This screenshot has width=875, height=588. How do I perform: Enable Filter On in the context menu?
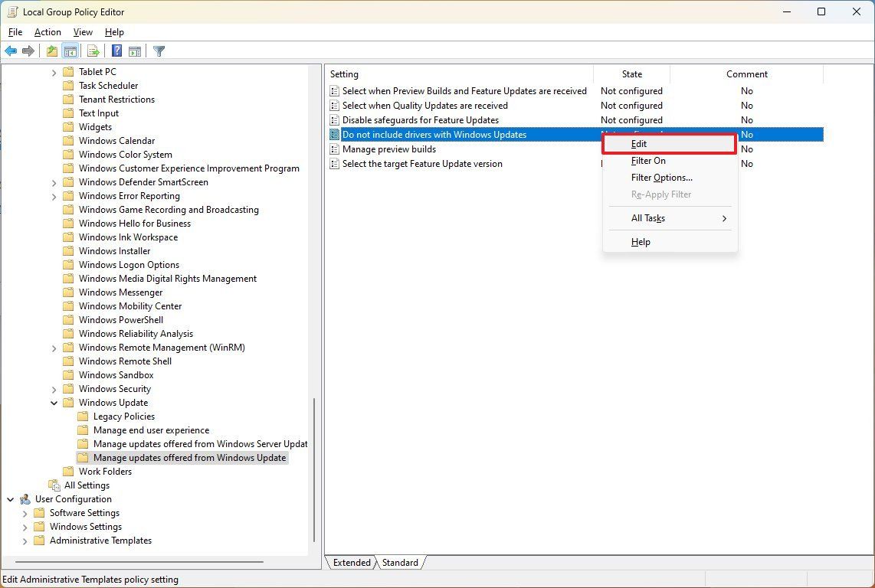(x=649, y=160)
